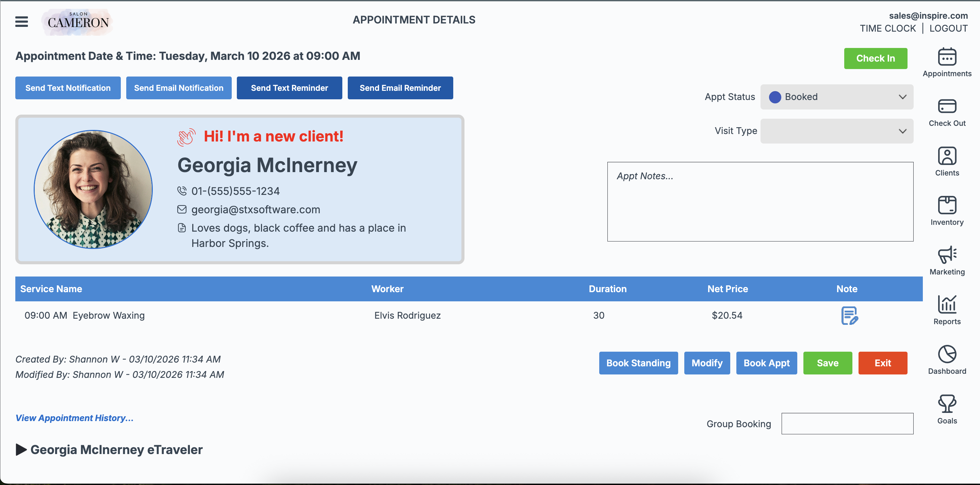
Task: Open the Appt Status dropdown
Action: tap(836, 97)
